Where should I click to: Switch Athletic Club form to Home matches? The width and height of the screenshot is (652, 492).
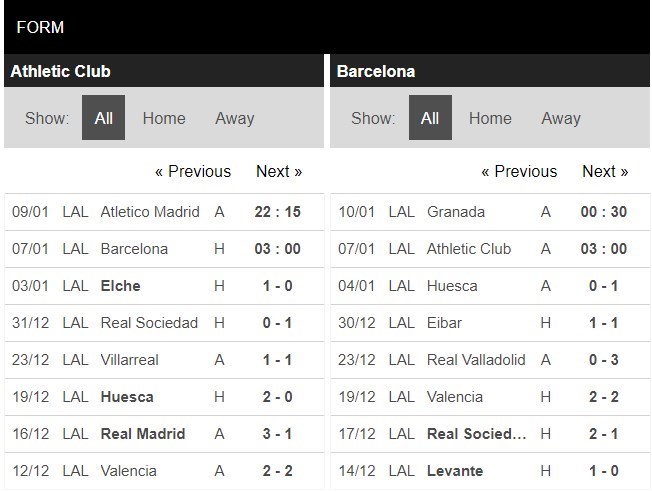point(164,118)
